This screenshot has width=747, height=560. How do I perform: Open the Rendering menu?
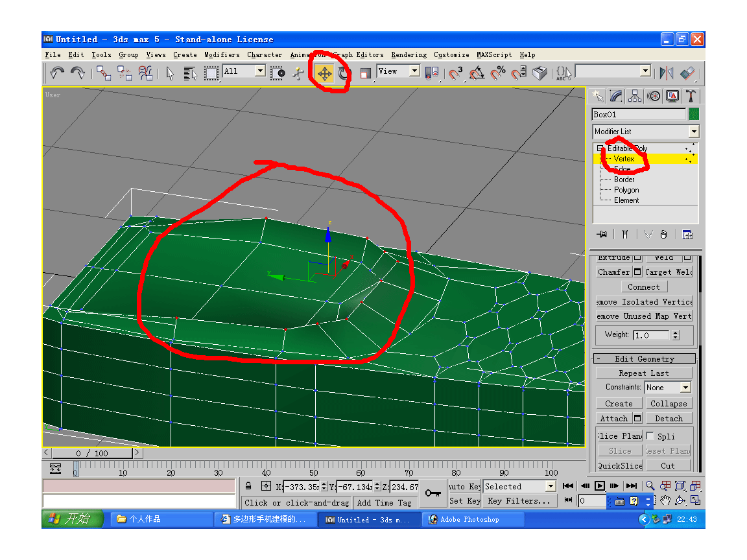(x=409, y=54)
